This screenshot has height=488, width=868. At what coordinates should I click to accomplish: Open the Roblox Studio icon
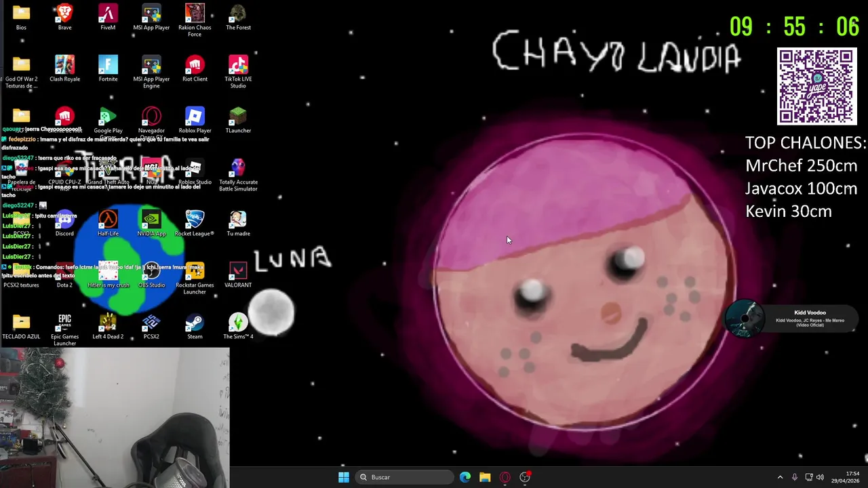pos(195,172)
